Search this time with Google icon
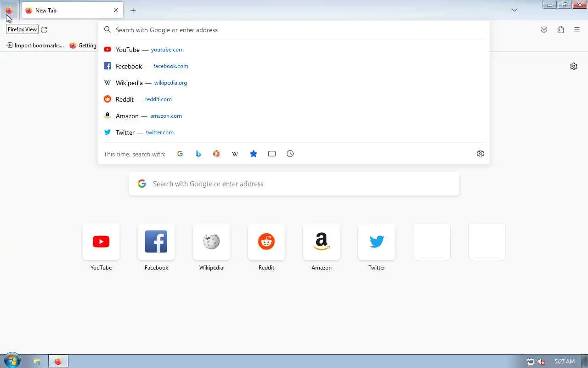This screenshot has height=368, width=588. tap(180, 154)
